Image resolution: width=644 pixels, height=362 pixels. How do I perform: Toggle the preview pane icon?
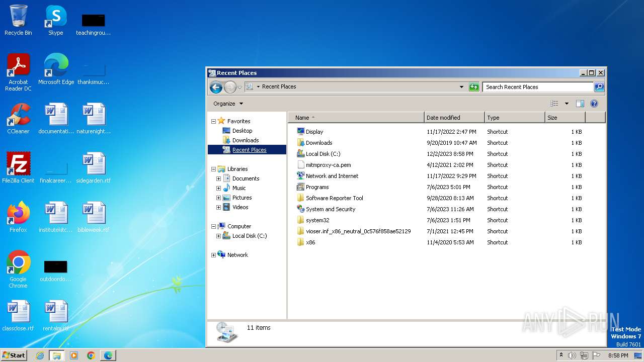click(x=580, y=104)
